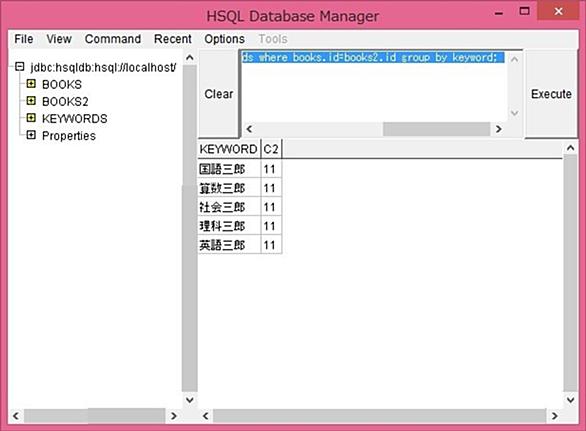Open the Command menu
Viewport: 586px width, 431px height.
(x=113, y=39)
